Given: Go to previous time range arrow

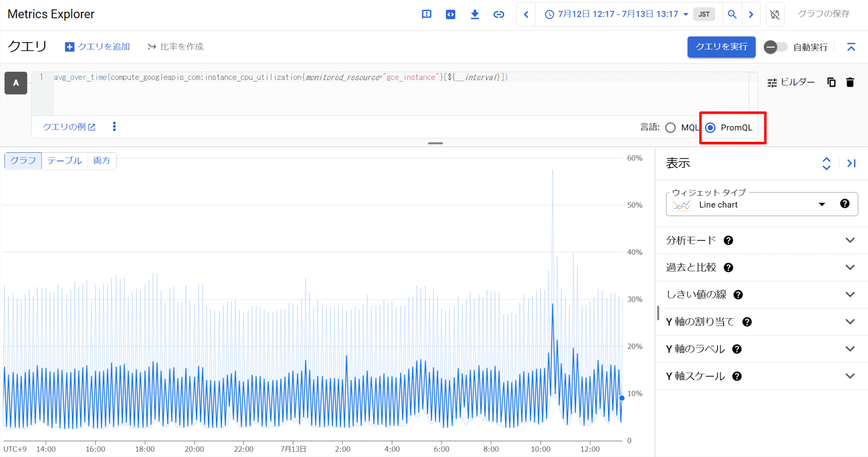Looking at the screenshot, I should 526,14.
